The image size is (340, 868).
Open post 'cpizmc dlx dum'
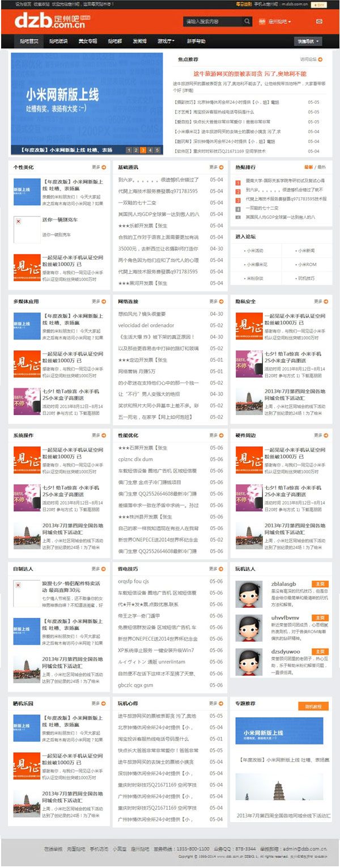tap(135, 459)
